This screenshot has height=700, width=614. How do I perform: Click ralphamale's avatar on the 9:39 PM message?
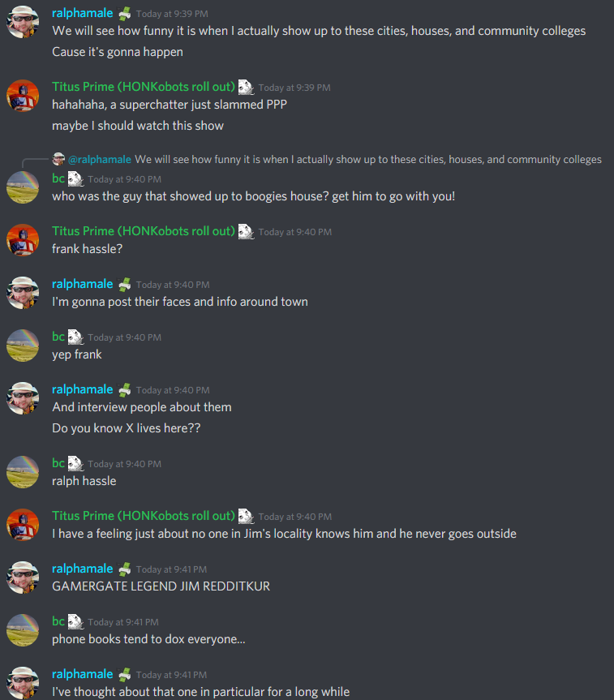pos(23,22)
